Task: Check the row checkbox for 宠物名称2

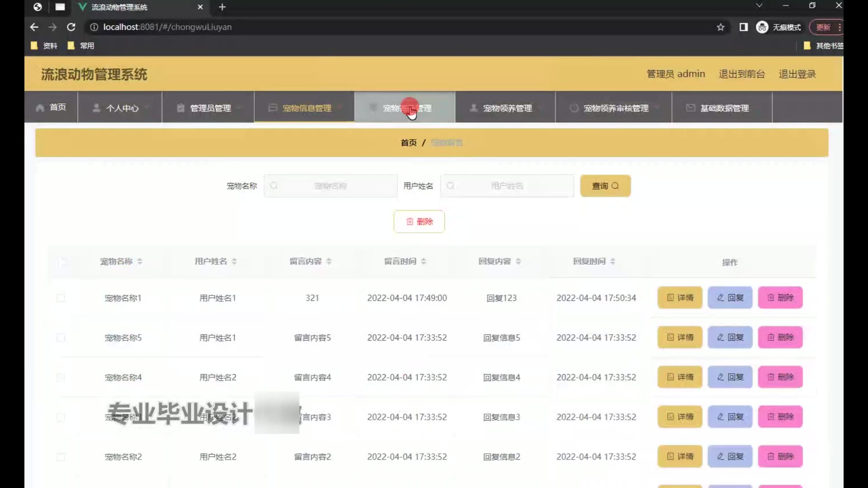Action: pos(61,457)
